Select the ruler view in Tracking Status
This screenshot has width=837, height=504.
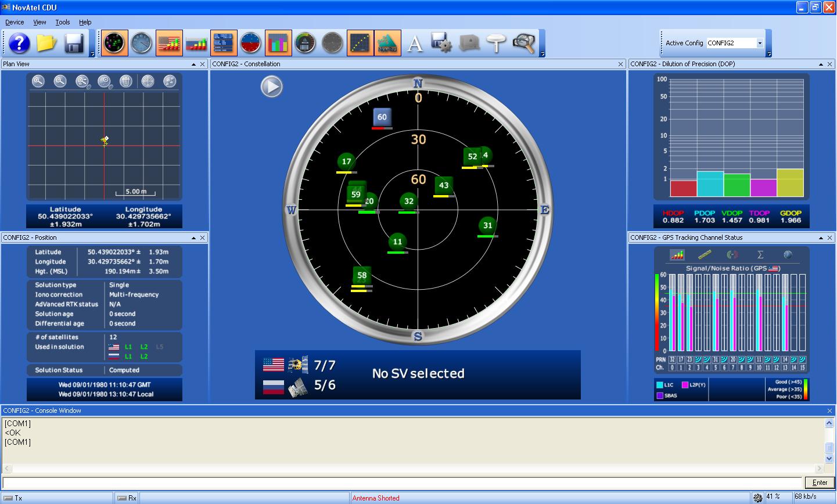705,254
